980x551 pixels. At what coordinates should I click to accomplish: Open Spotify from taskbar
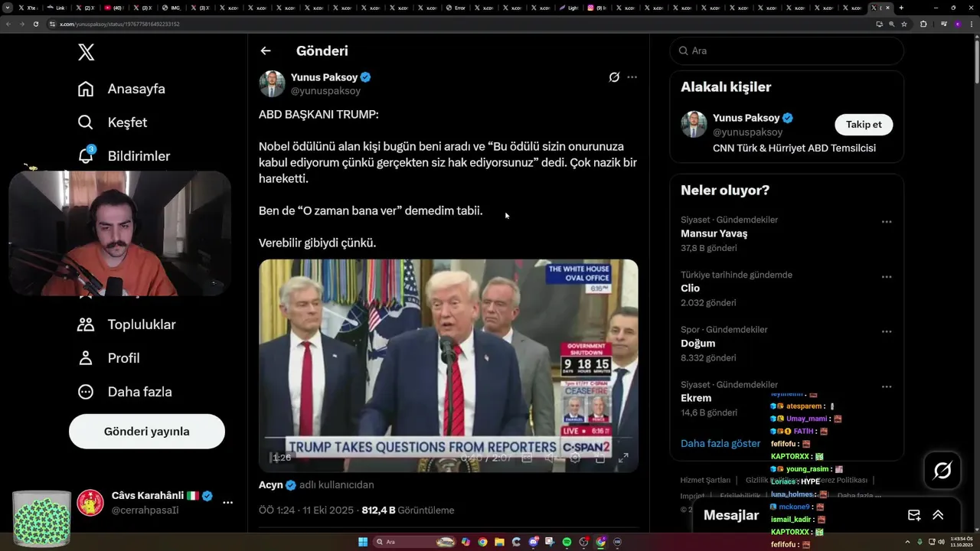tap(567, 542)
